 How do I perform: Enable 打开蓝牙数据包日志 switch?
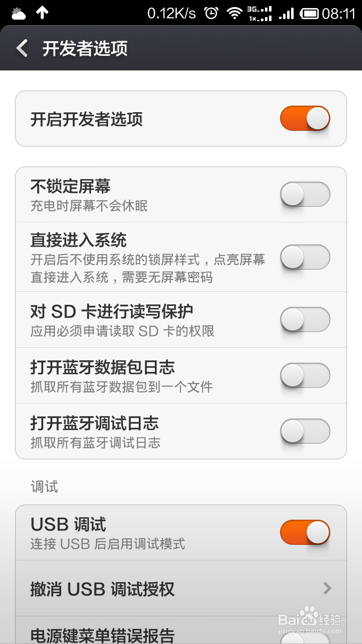pyautogui.click(x=305, y=375)
